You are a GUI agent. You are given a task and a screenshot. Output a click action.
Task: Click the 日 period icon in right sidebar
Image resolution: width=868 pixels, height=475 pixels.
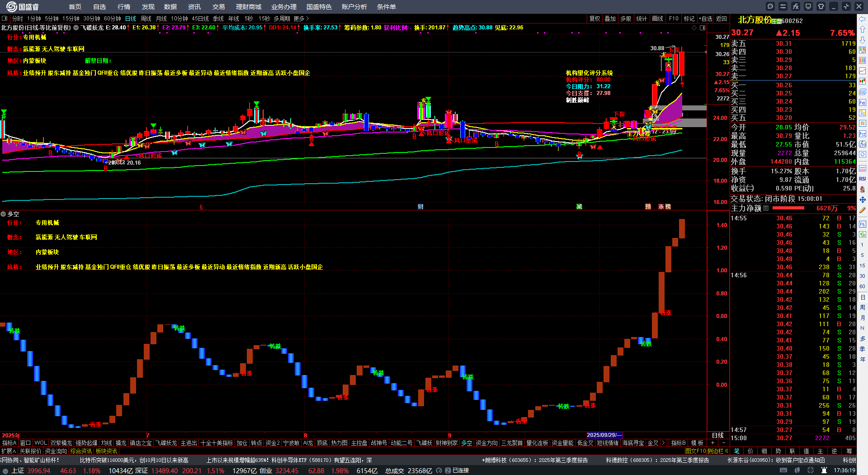[863, 297]
